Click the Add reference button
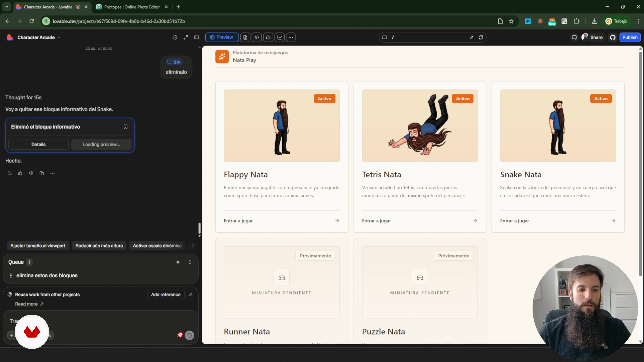The height and width of the screenshot is (362, 644). point(166,295)
